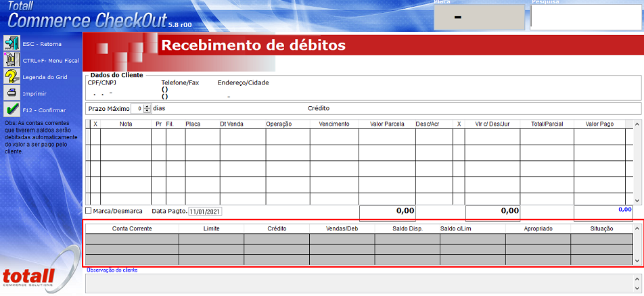Click the Vendas/Deb column header
This screenshot has width=644, height=296.
click(342, 228)
